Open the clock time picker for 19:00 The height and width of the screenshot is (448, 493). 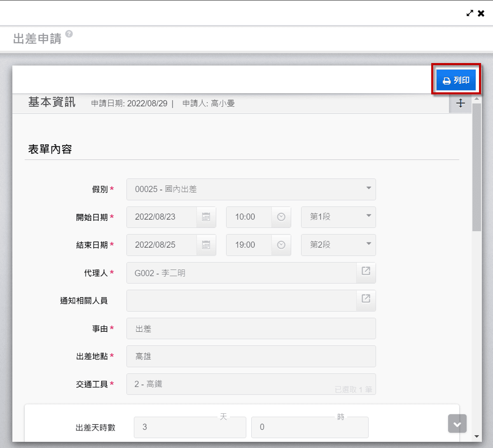(x=281, y=245)
